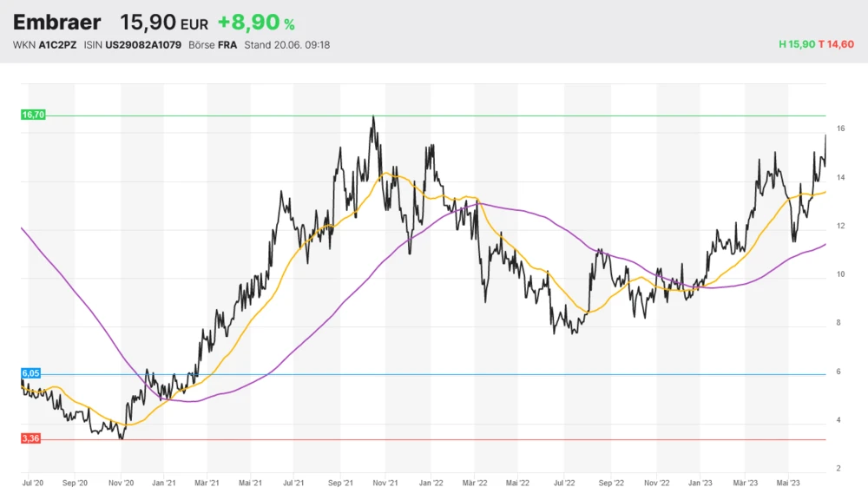Click the daily high H 15,90 indicator
This screenshot has width=868, height=494.
point(797,45)
